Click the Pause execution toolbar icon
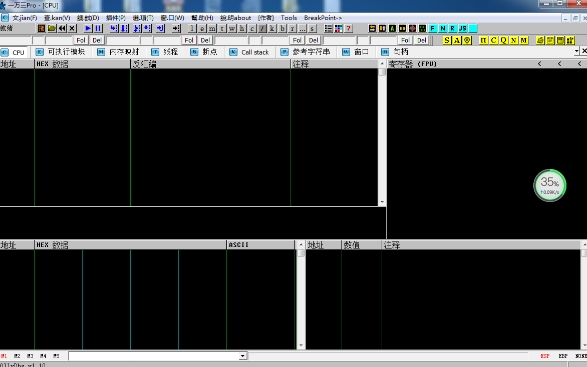Image resolution: width=587 pixels, height=367 pixels. (x=98, y=28)
